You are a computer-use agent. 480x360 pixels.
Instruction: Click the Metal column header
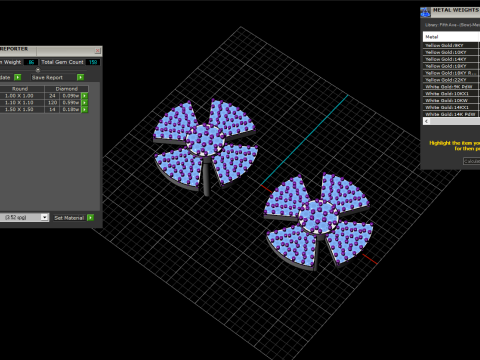[x=451, y=37]
